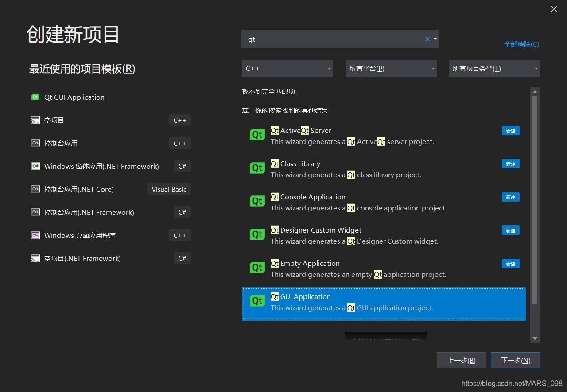Open the C++ language filter dropdown

287,69
